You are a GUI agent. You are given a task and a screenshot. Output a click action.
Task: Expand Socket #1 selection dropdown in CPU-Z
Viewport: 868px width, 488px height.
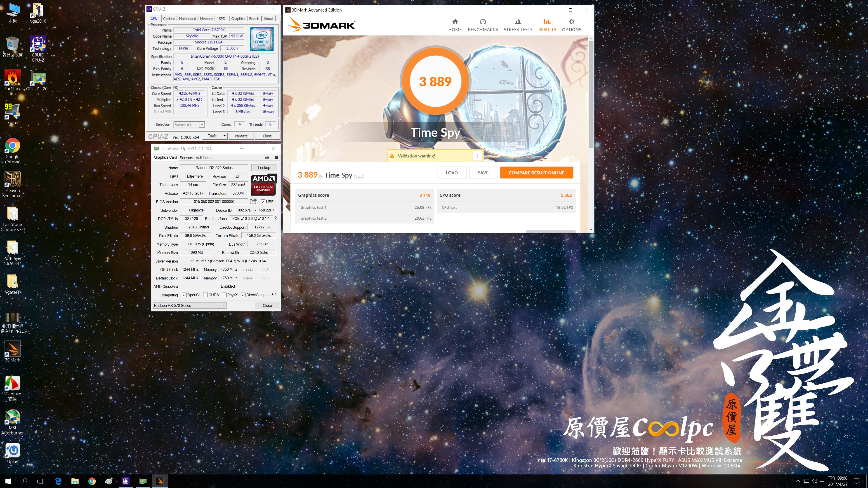point(202,125)
